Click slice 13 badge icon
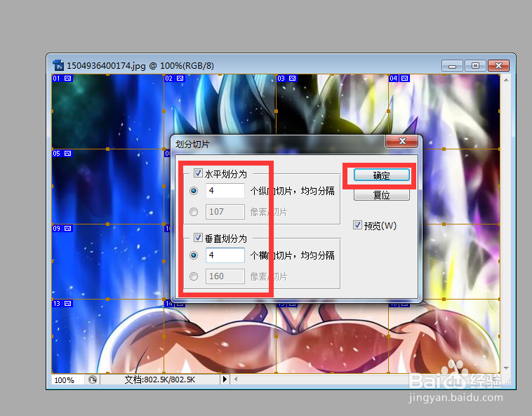532x416 pixels. [x=68, y=304]
